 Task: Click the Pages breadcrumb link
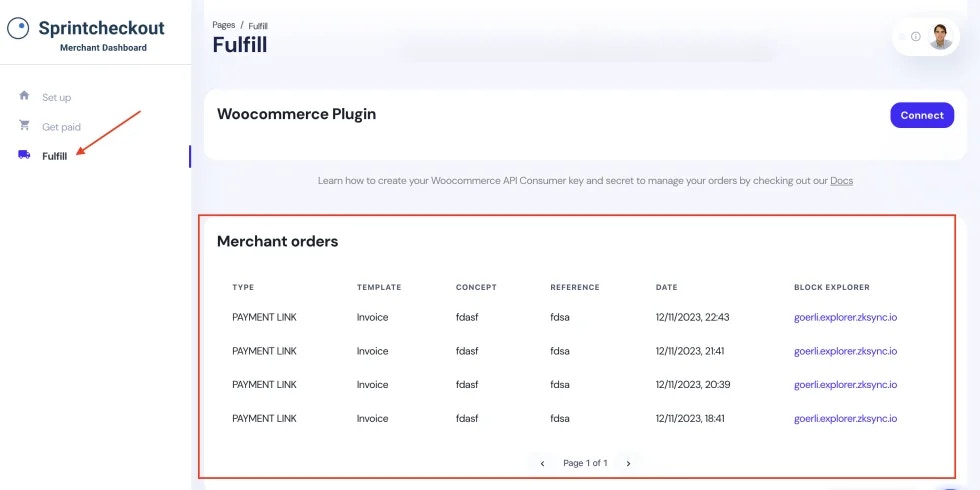pyautogui.click(x=224, y=25)
